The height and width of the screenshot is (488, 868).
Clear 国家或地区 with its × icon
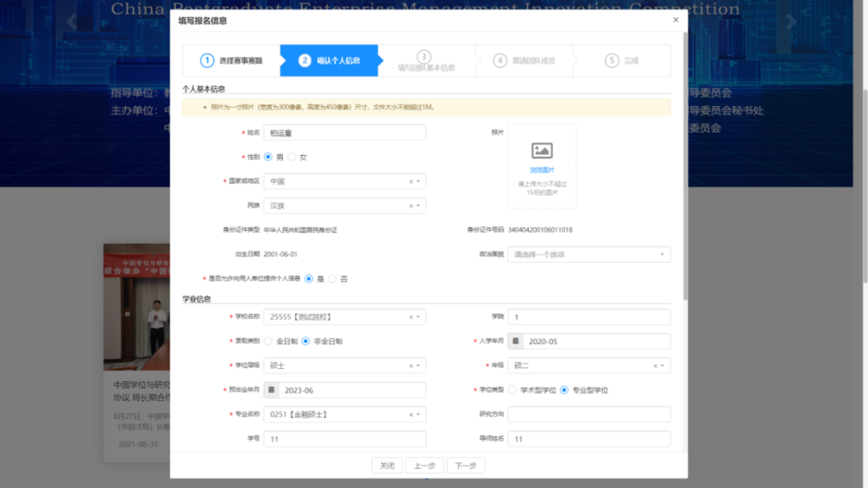click(x=411, y=182)
